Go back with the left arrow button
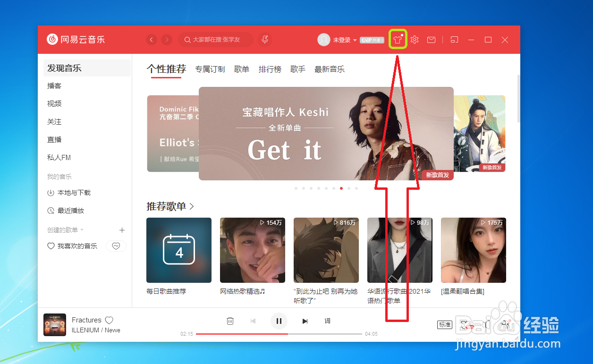The height and width of the screenshot is (364, 593). (152, 40)
